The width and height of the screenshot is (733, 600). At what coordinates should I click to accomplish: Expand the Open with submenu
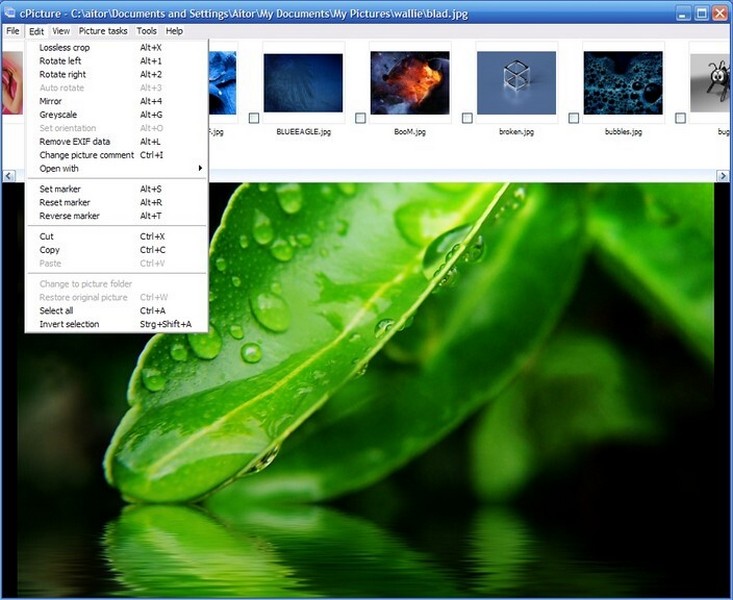[116, 168]
